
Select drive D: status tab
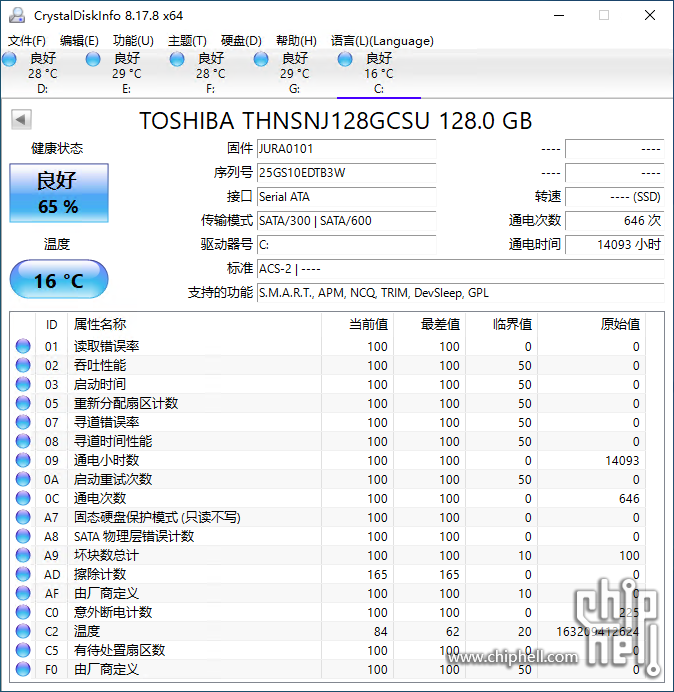tap(42, 73)
